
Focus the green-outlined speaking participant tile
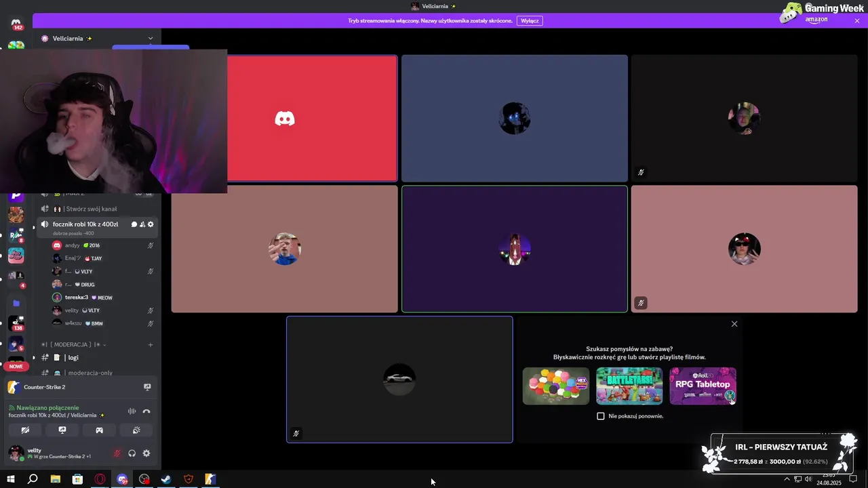[515, 249]
